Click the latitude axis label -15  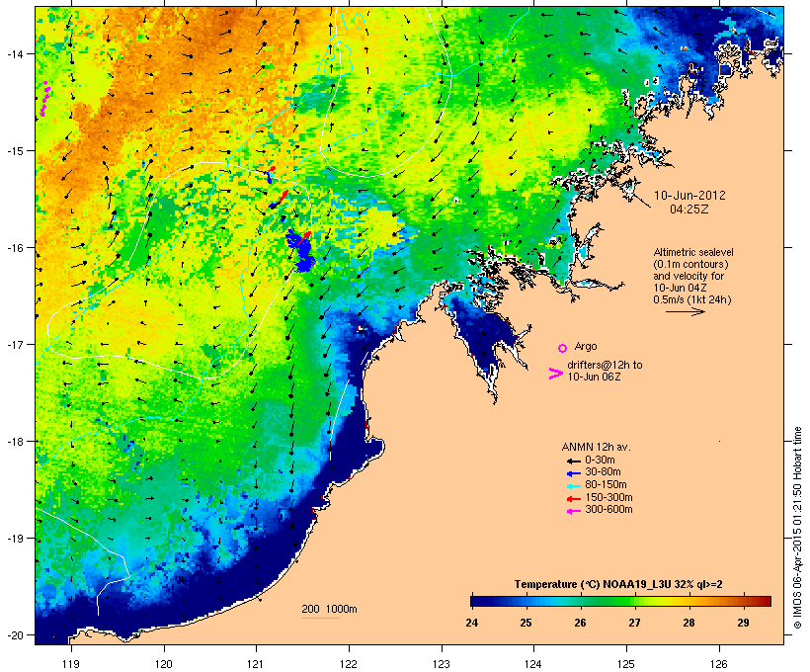pos(14,151)
